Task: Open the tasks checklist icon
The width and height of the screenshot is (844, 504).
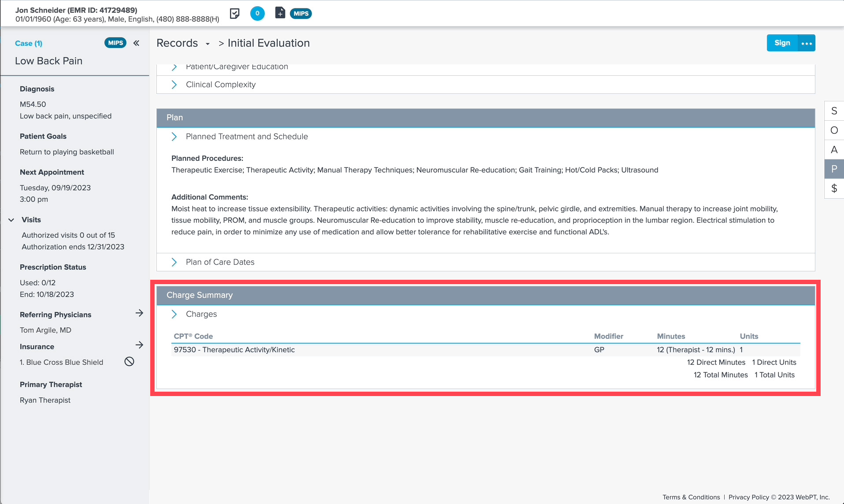Action: (235, 13)
